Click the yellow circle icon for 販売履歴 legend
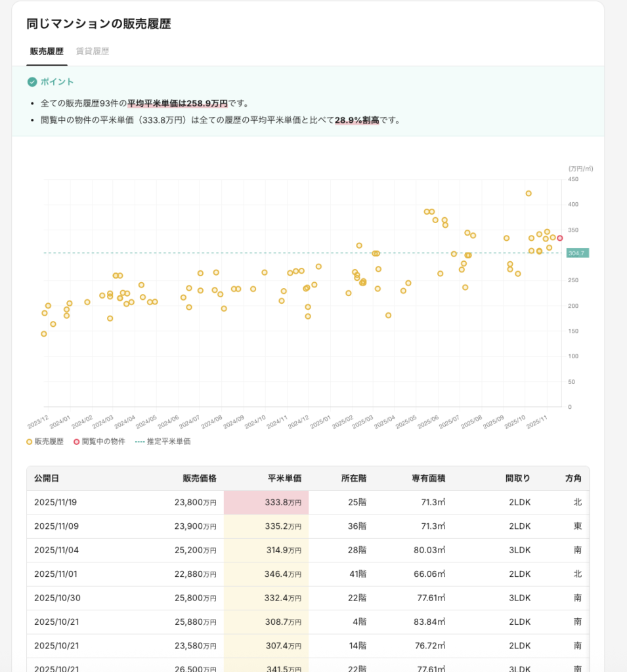Screen dimensions: 627x672 29,442
